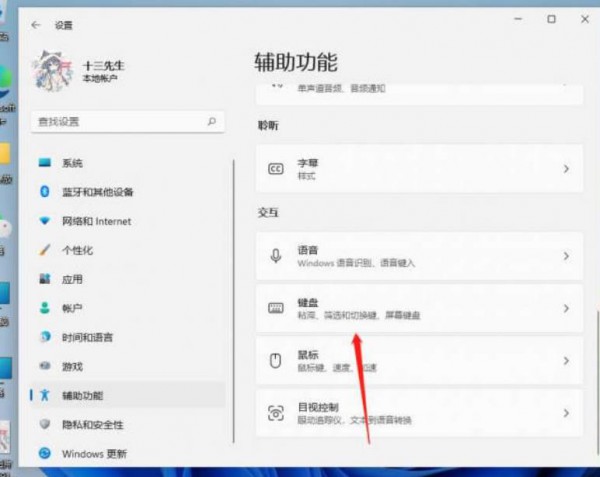600x477 pixels.
Task: Click the 本地帐户 account label
Action: click(x=100, y=78)
